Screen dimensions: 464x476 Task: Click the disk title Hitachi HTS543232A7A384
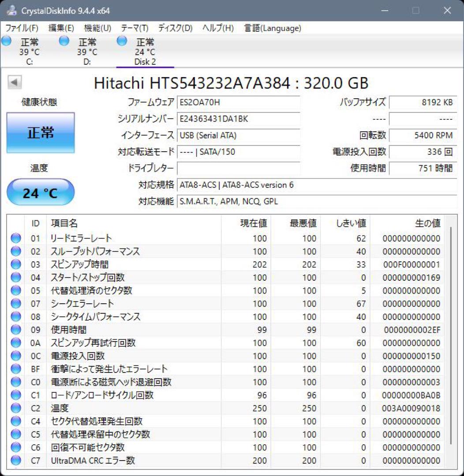192,83
